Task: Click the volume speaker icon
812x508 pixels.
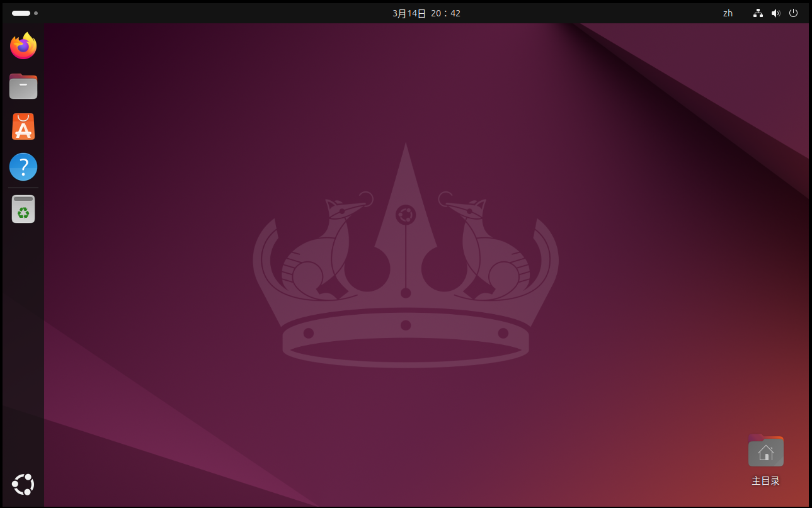Action: [x=775, y=13]
